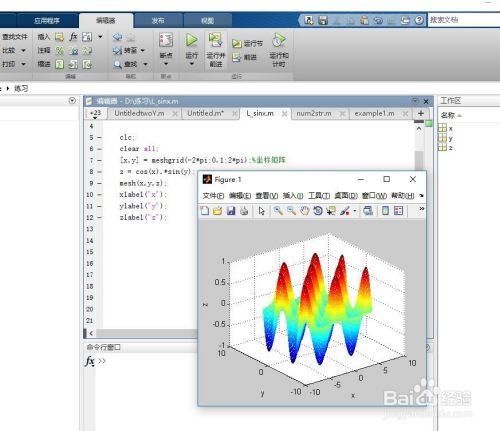Click Advance (前进) section button

tap(245, 57)
